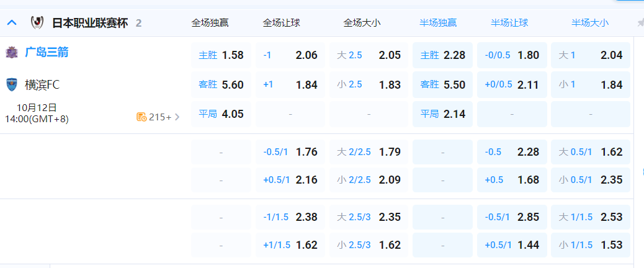The width and height of the screenshot is (644, 268).
Task: Bet on full-time 主胜 at 1.58
Action: 221,55
